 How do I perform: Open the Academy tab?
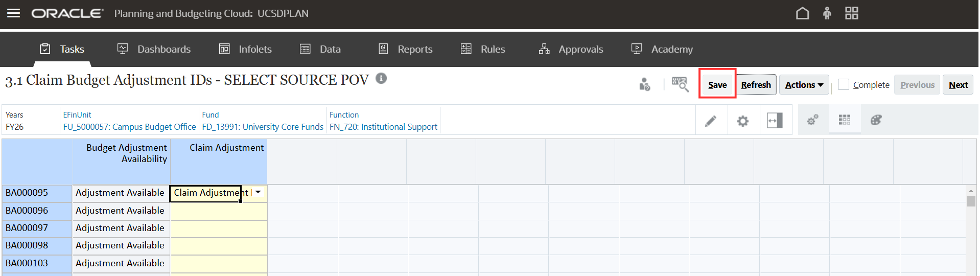point(662,49)
